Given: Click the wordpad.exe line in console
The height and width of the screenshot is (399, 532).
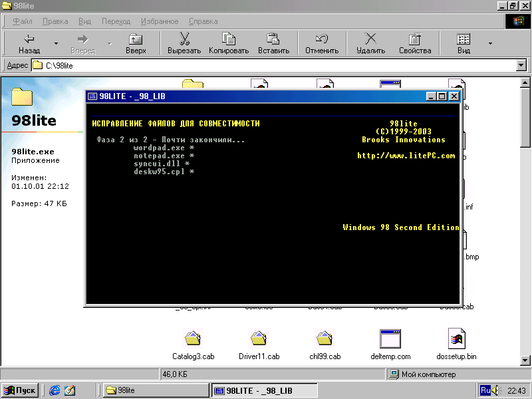Looking at the screenshot, I should (x=164, y=148).
